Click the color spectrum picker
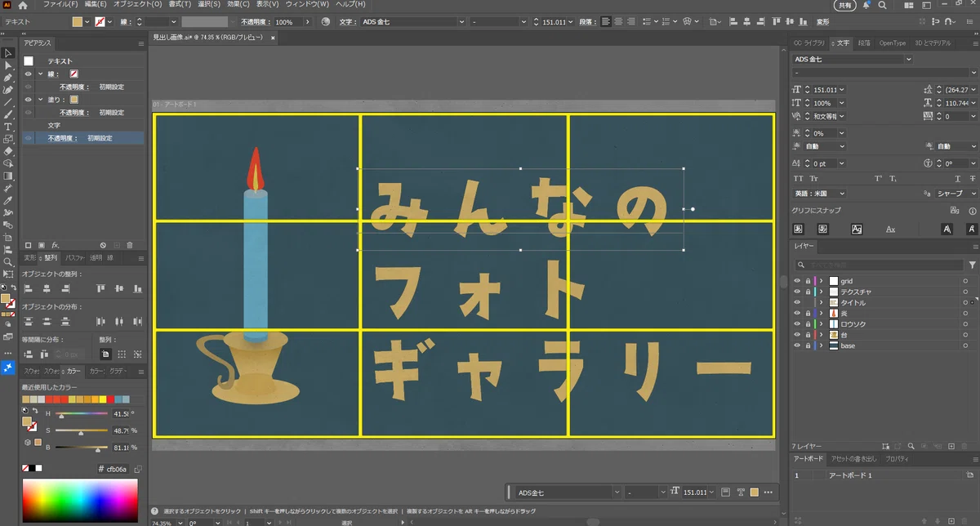980x526 pixels. pyautogui.click(x=80, y=501)
